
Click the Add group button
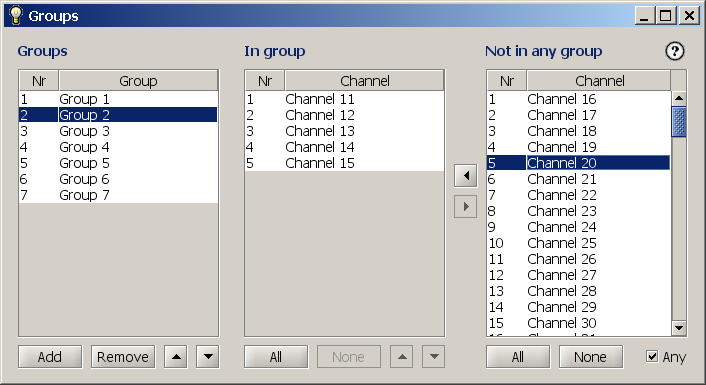tap(50, 357)
